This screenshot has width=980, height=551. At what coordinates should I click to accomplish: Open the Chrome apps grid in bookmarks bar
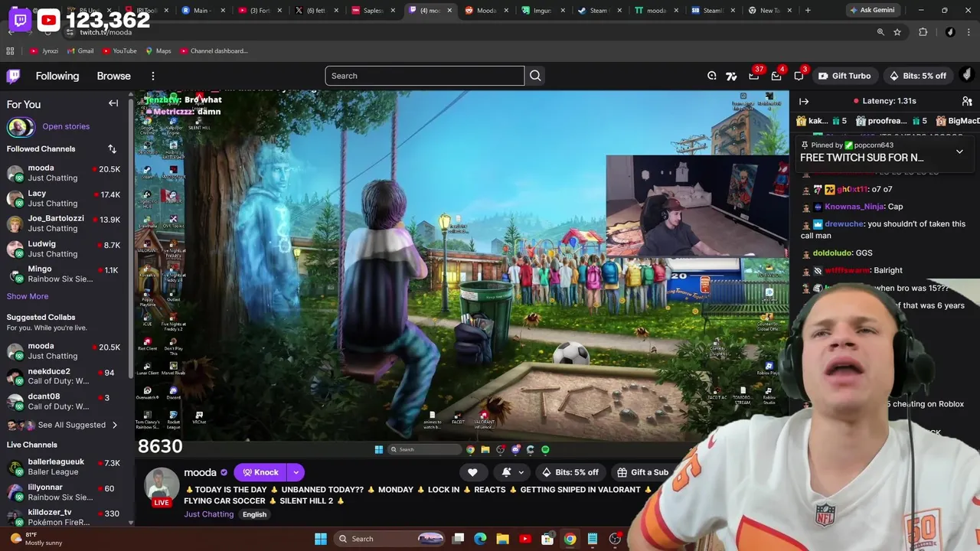(x=10, y=51)
